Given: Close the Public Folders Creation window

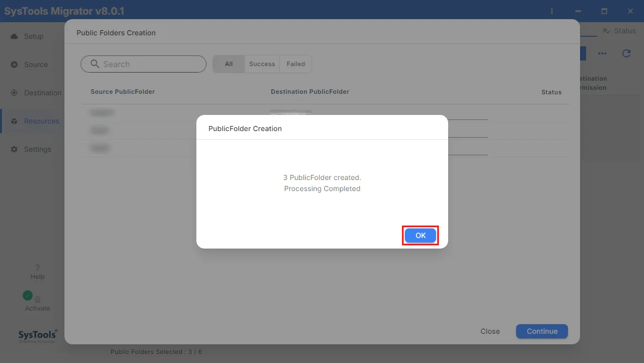Looking at the screenshot, I should pos(490,331).
